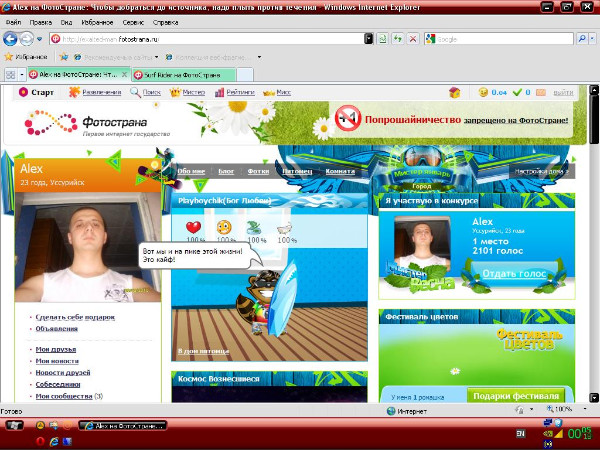Open the Quick Tabs grid icon
600x450 pixels.
(10, 75)
